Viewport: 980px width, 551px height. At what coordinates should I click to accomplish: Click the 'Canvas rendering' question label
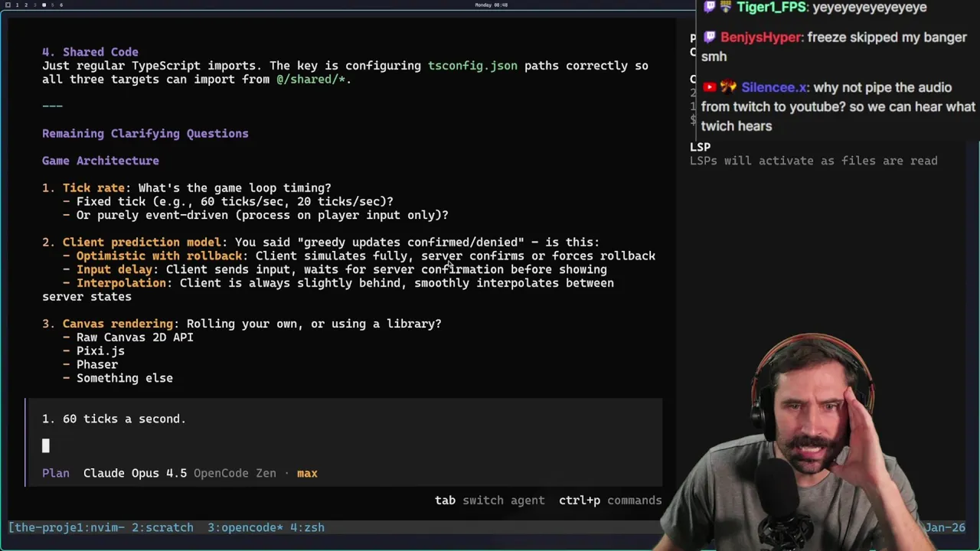pyautogui.click(x=118, y=324)
